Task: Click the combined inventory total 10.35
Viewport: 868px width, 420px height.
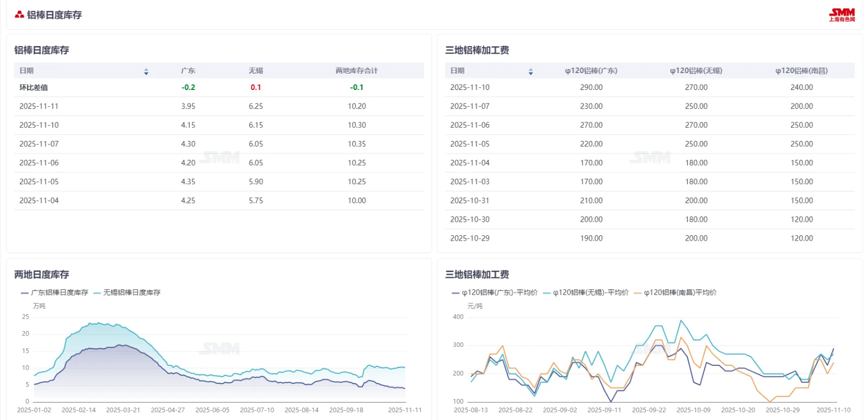Action: click(357, 144)
